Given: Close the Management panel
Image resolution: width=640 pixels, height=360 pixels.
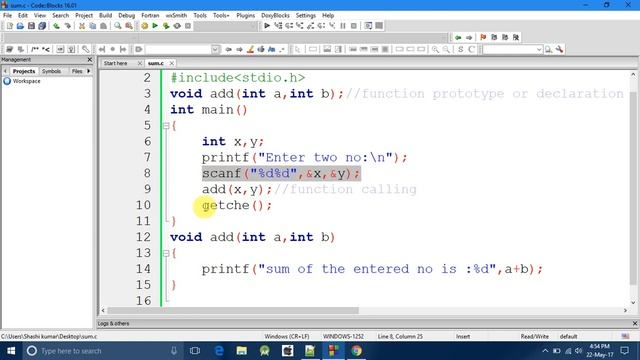Looking at the screenshot, I should [90, 60].
